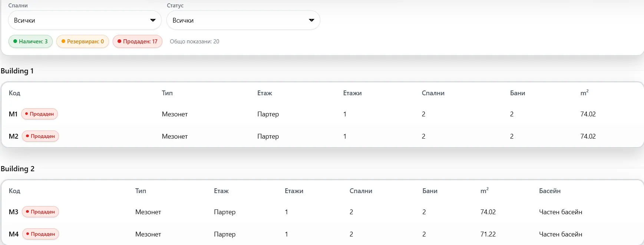Click the Басейн column header in Building 2

coord(550,191)
